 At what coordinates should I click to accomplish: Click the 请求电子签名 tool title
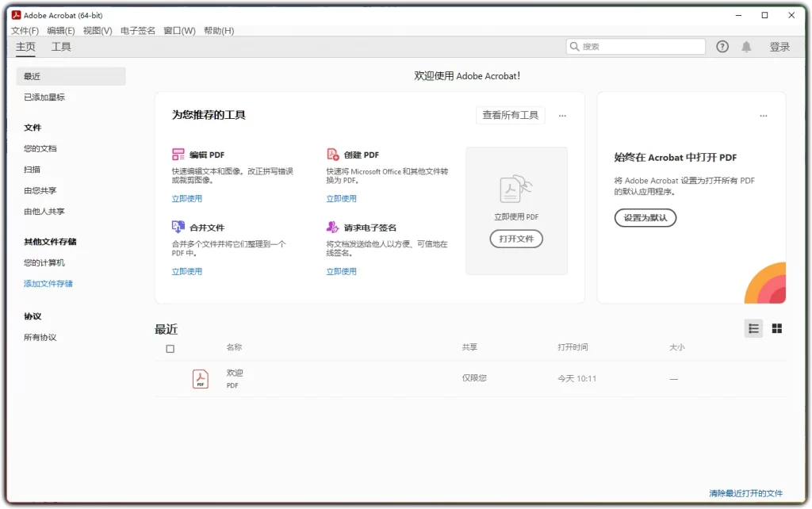(x=370, y=228)
